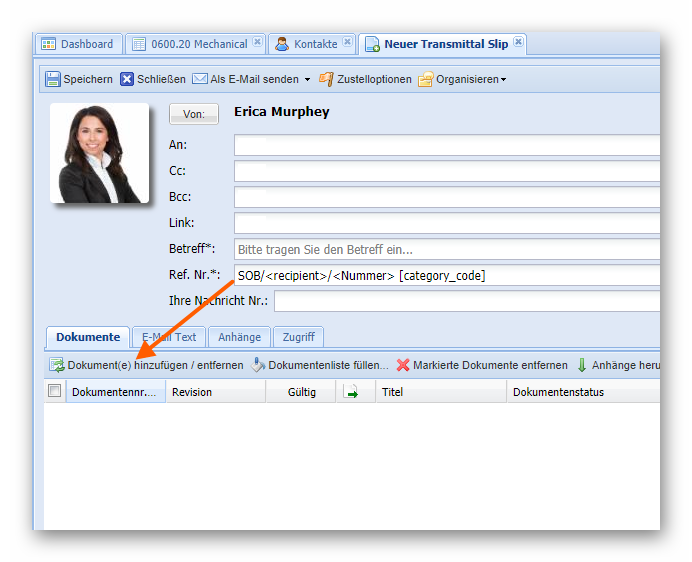Expand the Als E-Mail senden dropdown arrow
This screenshot has height=562, width=692.
pyautogui.click(x=307, y=80)
